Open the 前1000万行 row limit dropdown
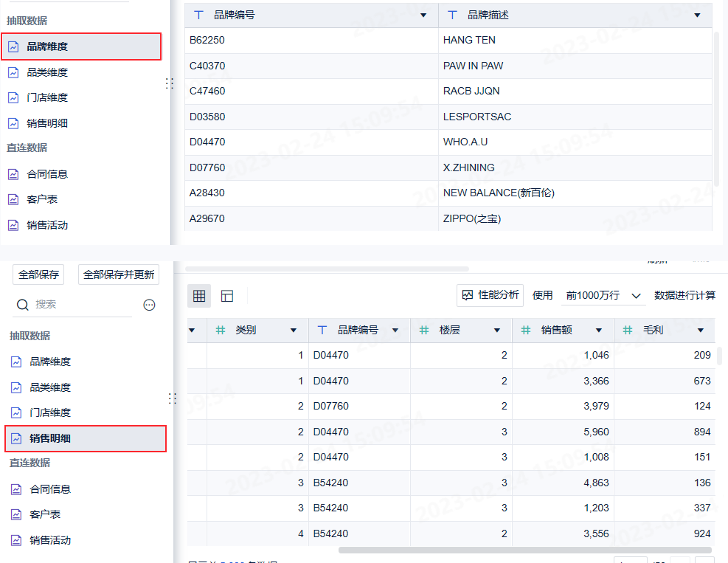This screenshot has width=728, height=563. click(x=603, y=295)
